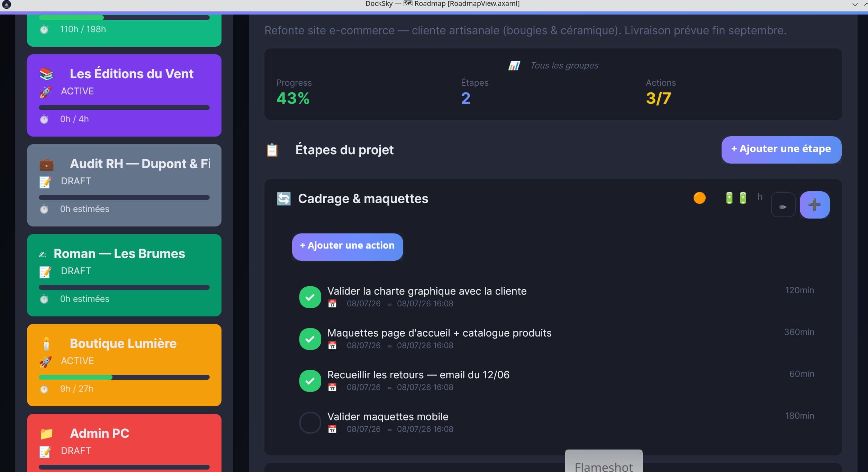This screenshot has height=472, width=868.
Task: Click calendar icon under Recueillir les retours
Action: click(x=332, y=387)
